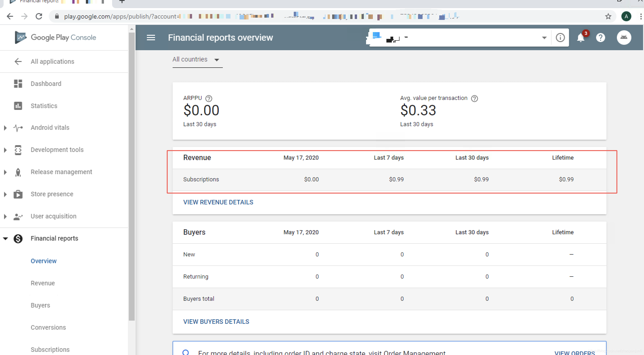Click the help question mark icon
Image resolution: width=644 pixels, height=355 pixels.
point(600,38)
